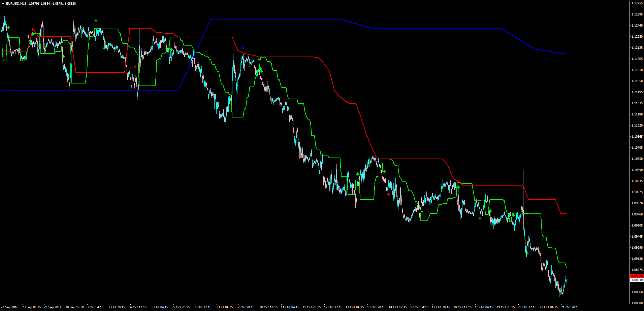Click the 1.11020 price scale label

click(637, 126)
